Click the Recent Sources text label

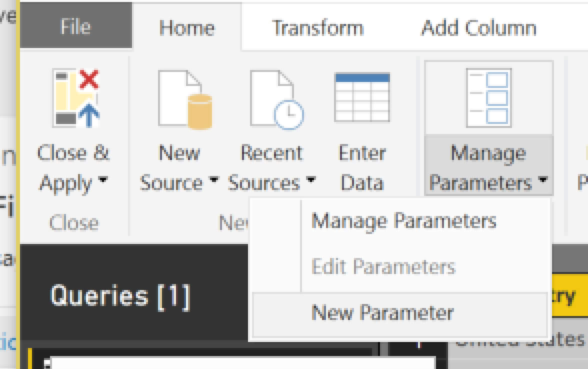pos(271,167)
